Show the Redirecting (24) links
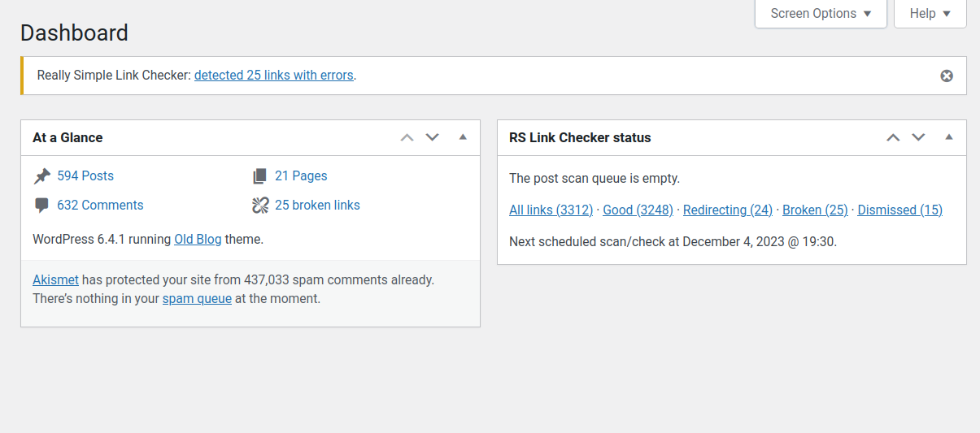The height and width of the screenshot is (433, 980). coord(728,210)
